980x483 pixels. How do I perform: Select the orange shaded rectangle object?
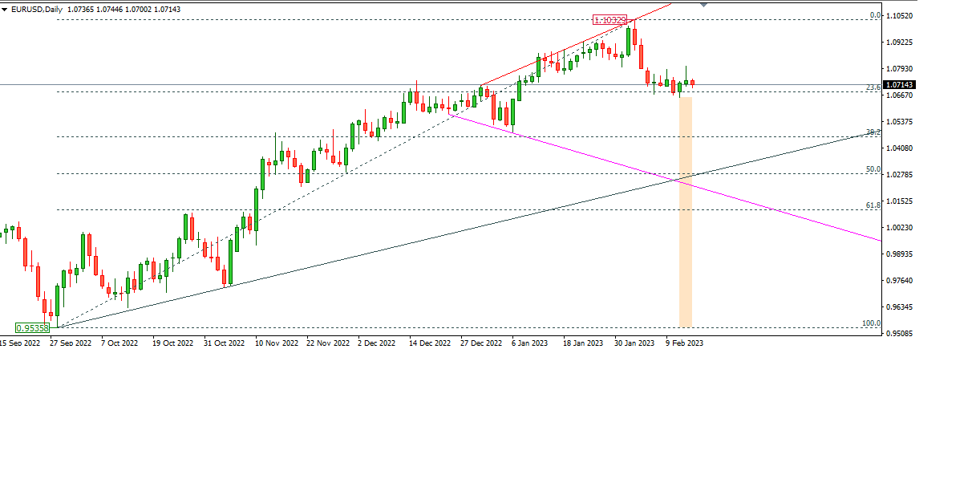(686, 212)
